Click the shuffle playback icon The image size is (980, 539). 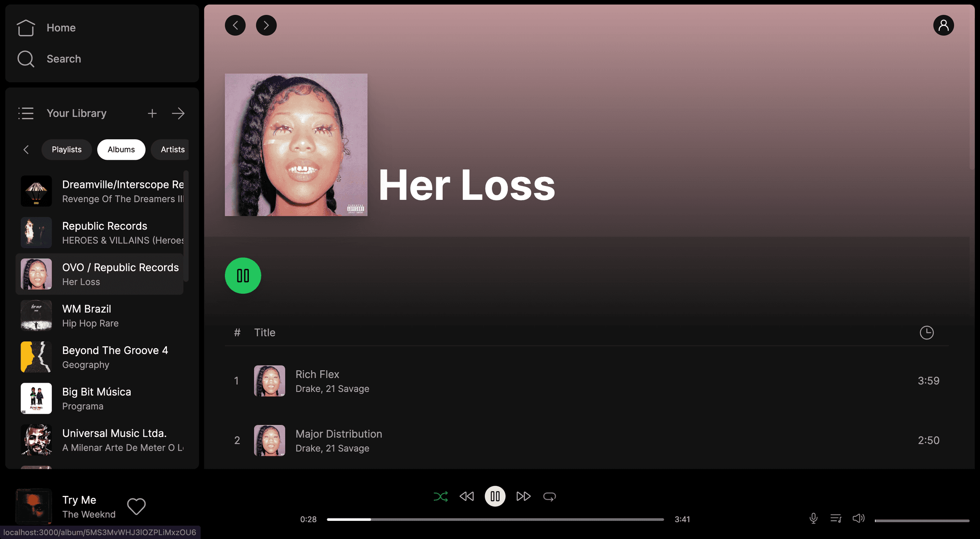pyautogui.click(x=440, y=496)
